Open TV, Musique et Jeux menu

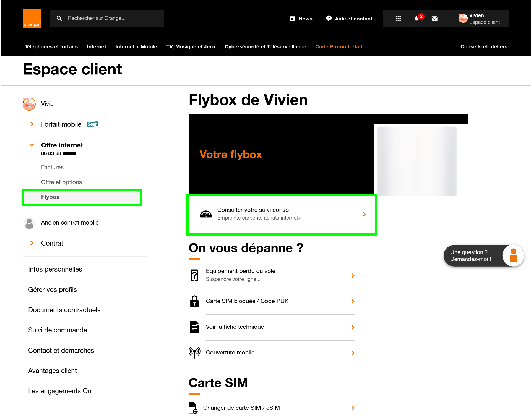coord(191,47)
